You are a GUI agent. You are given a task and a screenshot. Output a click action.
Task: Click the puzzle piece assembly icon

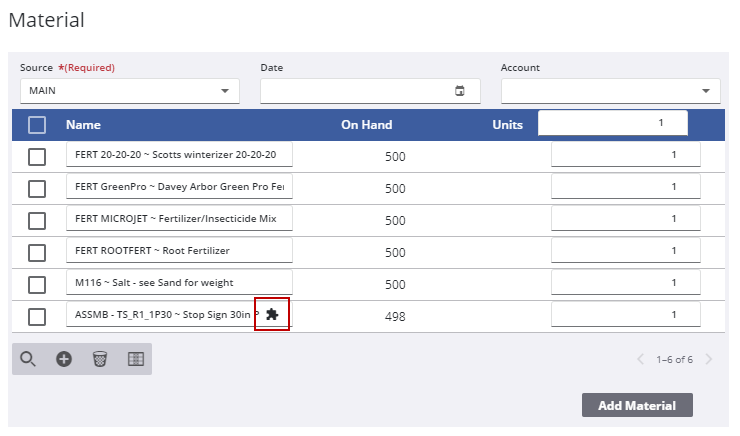[272, 314]
